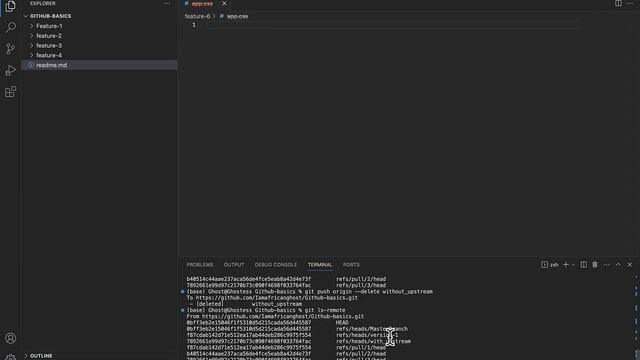The image size is (640, 360).
Task: Open the Manage gear icon
Action: tap(11, 357)
